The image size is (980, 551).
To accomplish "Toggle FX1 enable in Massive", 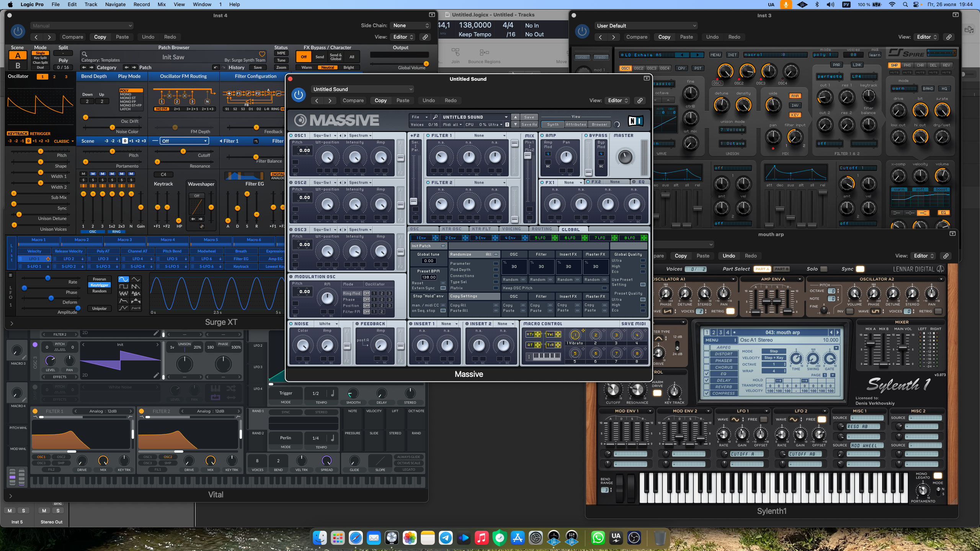I will tap(542, 183).
